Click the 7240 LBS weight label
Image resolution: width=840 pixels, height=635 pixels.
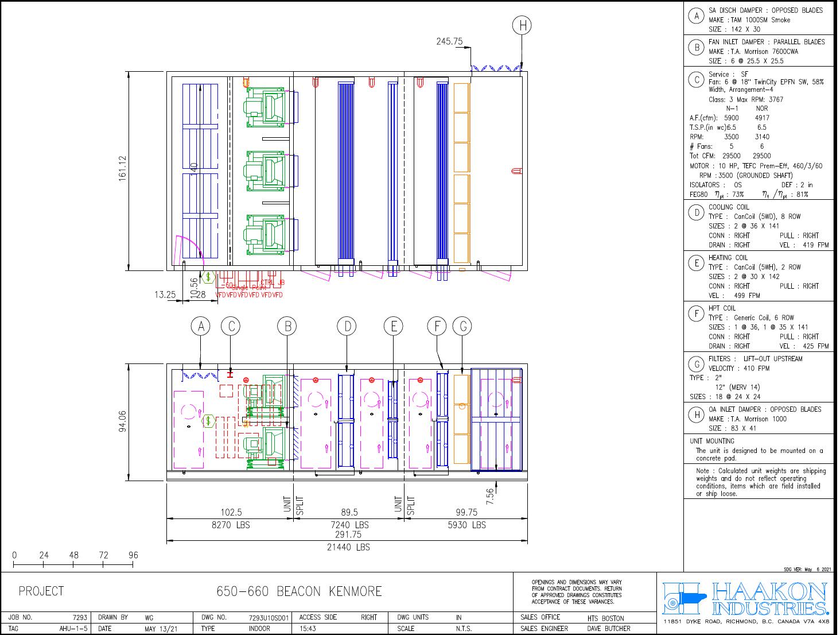coord(349,525)
